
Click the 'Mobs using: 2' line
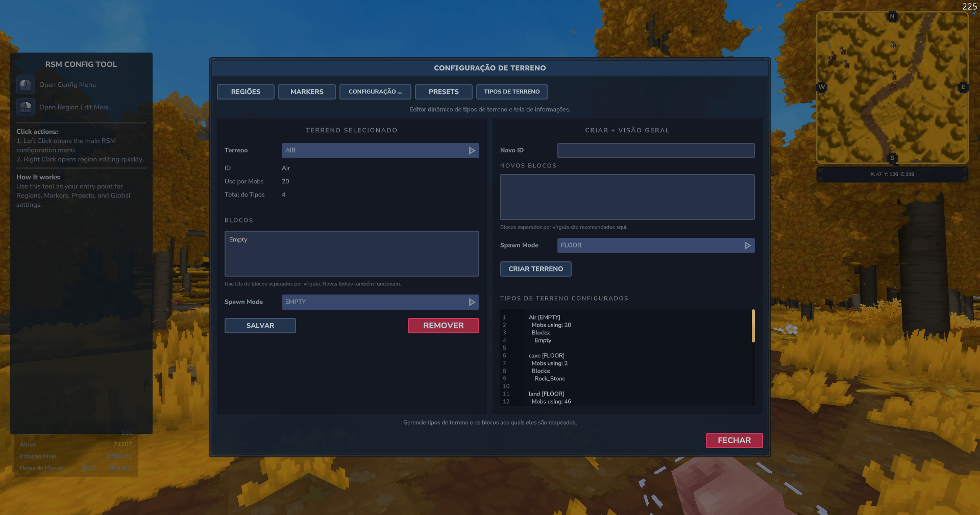(550, 363)
